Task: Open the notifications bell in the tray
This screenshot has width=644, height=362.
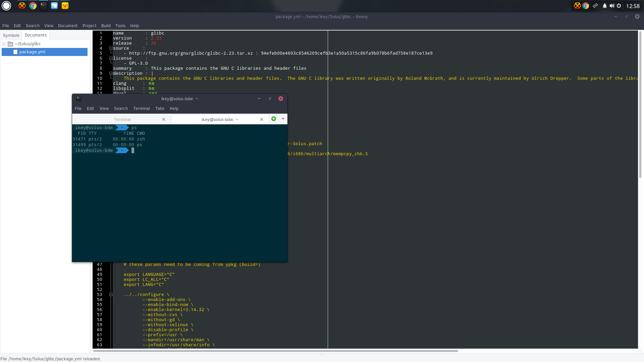Action: pyautogui.click(x=605, y=6)
